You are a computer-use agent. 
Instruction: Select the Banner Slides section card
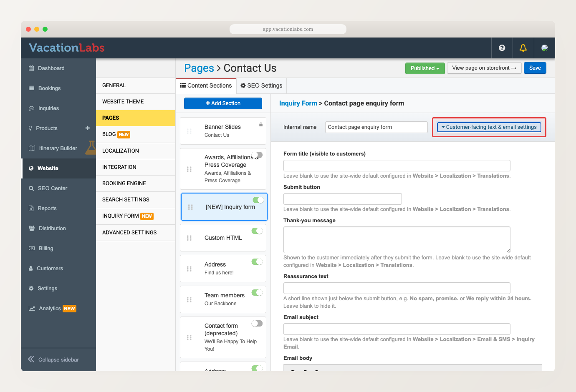(x=223, y=131)
